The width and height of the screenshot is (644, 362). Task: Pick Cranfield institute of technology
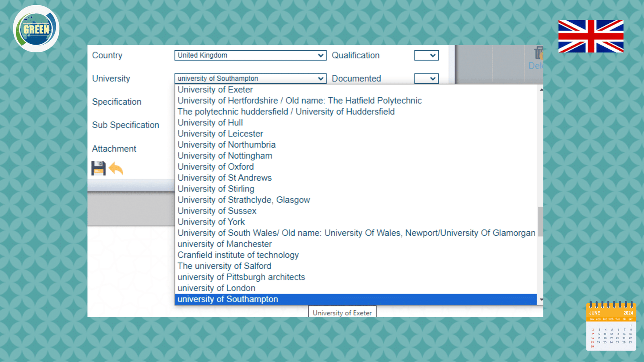[x=238, y=255]
